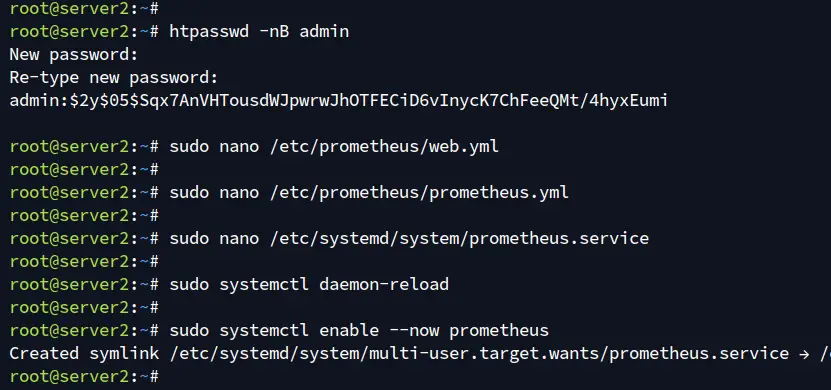Click the word admin in htpasswd command
Image resolution: width=831 pixels, height=390 pixels.
(324, 31)
